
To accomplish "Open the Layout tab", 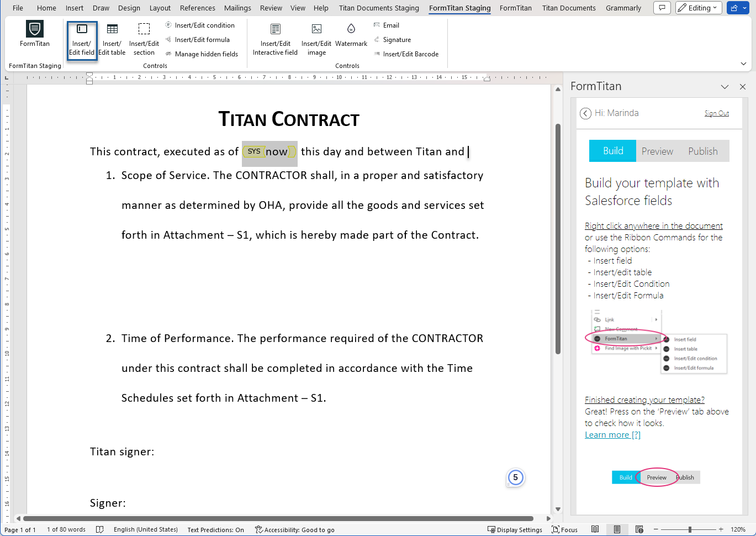I will click(x=160, y=8).
